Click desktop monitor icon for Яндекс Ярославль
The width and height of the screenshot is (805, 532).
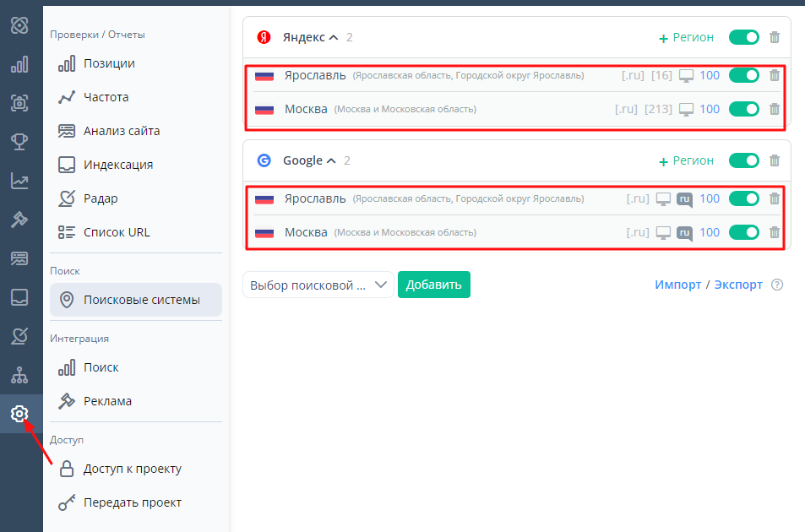tap(686, 76)
